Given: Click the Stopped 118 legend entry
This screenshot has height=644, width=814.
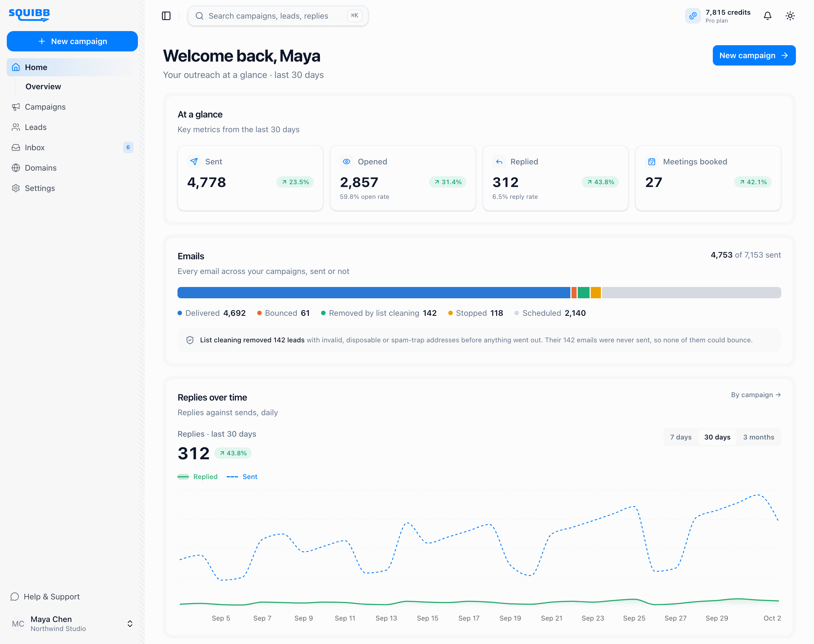Looking at the screenshot, I should pyautogui.click(x=475, y=313).
